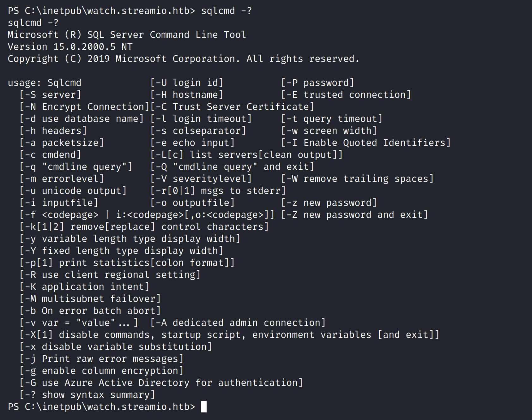The height and width of the screenshot is (420, 532).
Task: Click the "[-A dedicated admin connection]" text
Action: coord(238,323)
